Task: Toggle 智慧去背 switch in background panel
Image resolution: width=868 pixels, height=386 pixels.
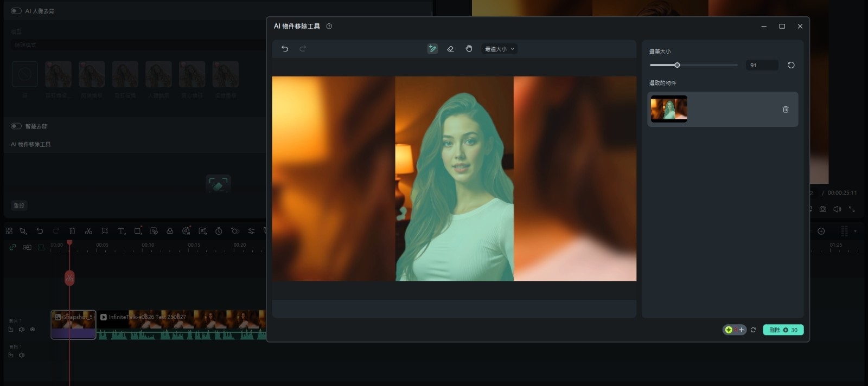Action: pos(16,126)
